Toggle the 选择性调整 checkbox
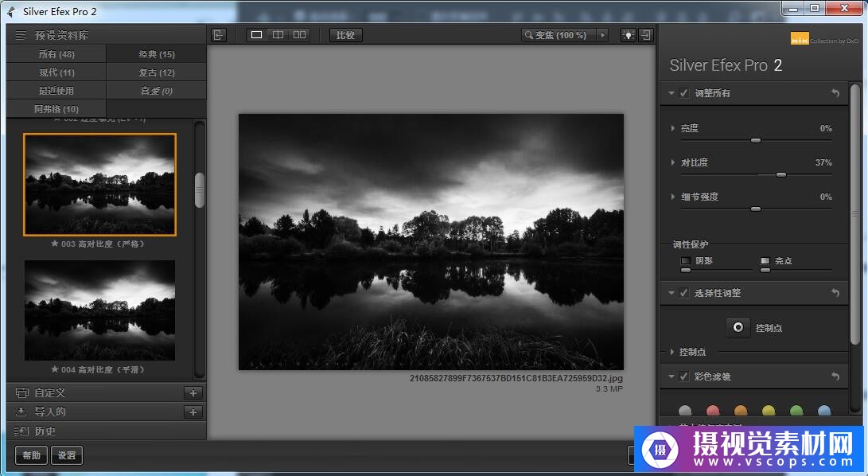Image resolution: width=868 pixels, height=476 pixels. click(x=684, y=293)
